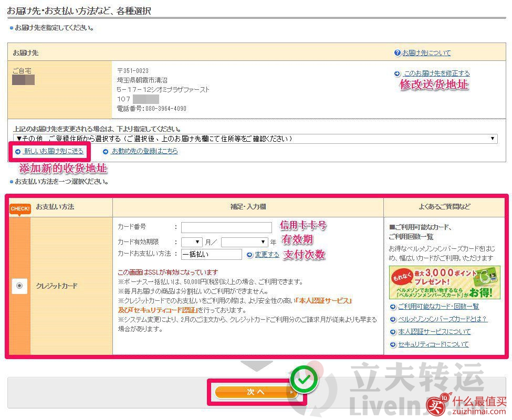The width and height of the screenshot is (512, 420).
Task: Click the orange 次へ button
Action: pos(256,392)
